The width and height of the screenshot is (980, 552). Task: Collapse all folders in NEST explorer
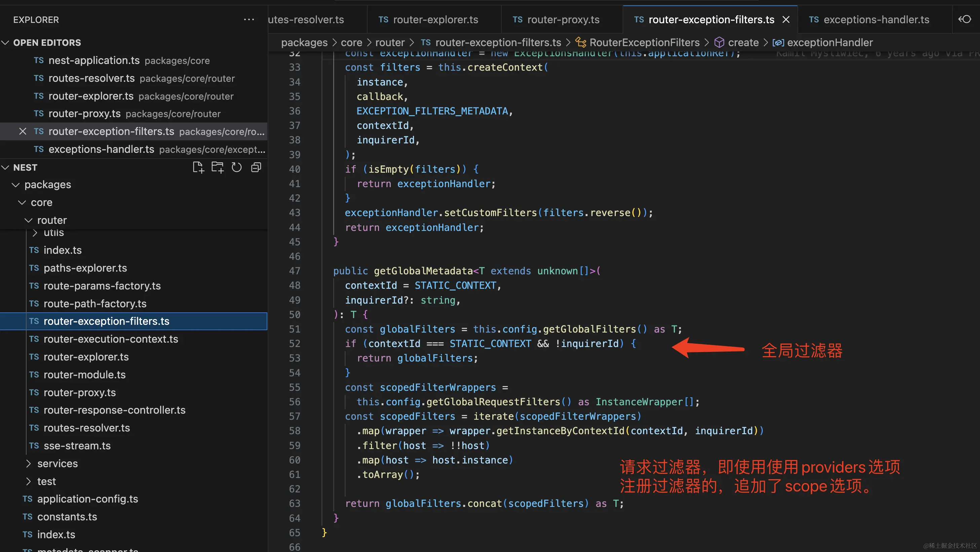pos(256,168)
